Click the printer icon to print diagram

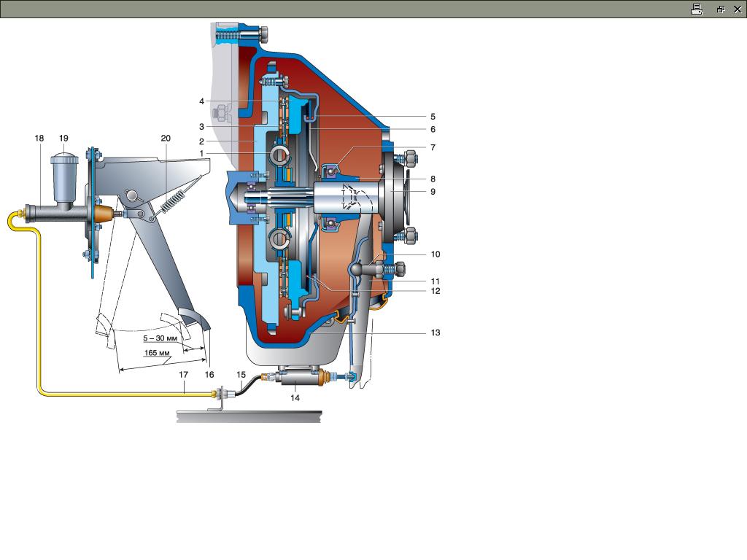(x=697, y=9)
